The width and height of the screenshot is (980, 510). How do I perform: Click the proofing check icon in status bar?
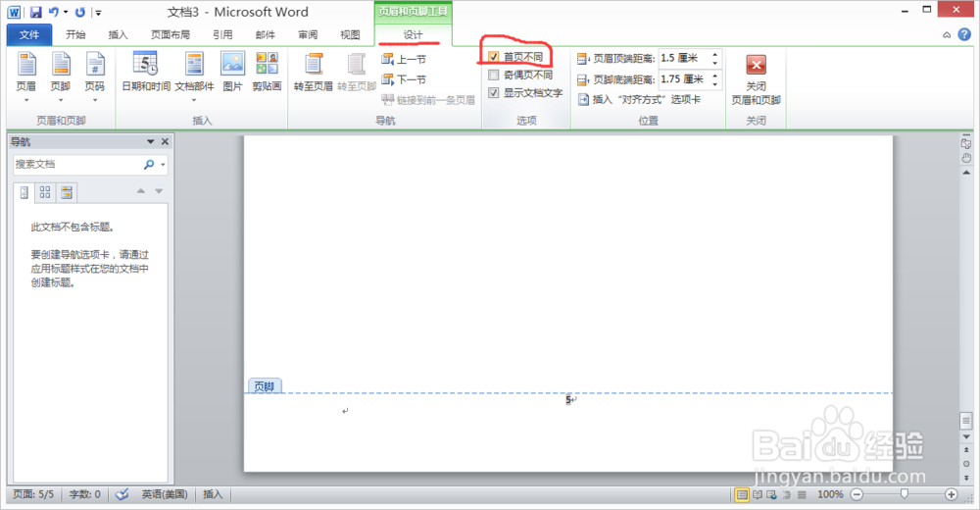tap(122, 494)
